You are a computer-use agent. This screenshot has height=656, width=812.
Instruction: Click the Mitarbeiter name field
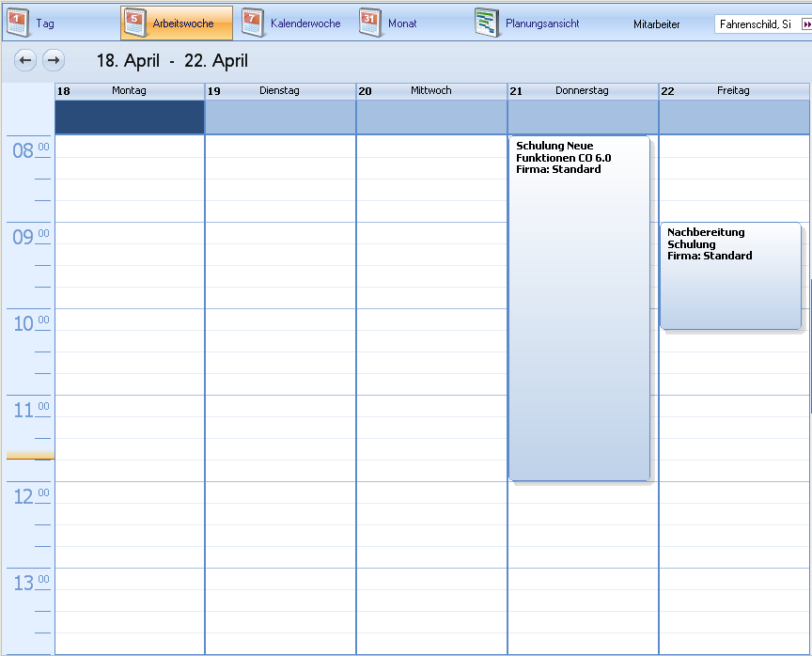coord(757,23)
